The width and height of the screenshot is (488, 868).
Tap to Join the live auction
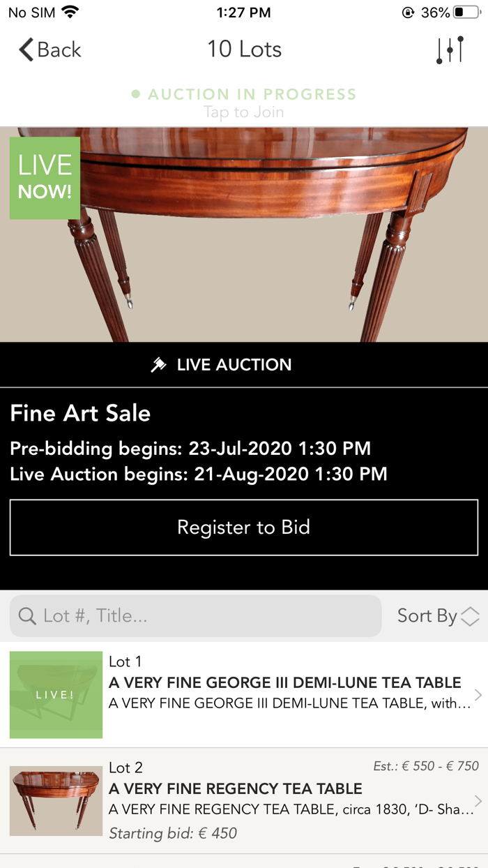(x=244, y=112)
